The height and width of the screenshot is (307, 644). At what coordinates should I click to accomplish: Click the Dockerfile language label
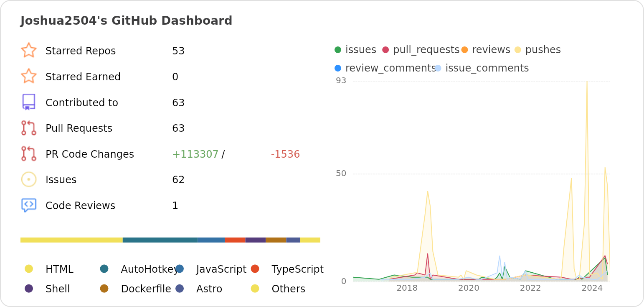(x=146, y=289)
